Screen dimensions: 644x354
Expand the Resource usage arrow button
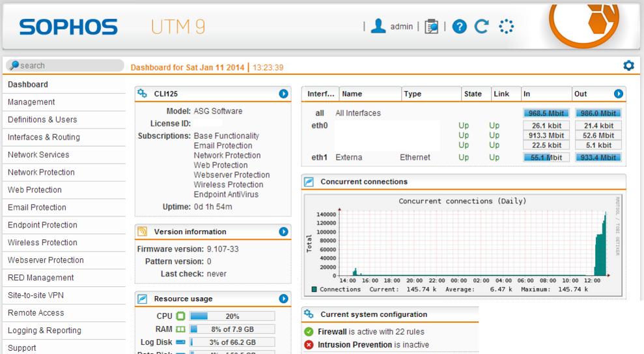[x=283, y=299]
